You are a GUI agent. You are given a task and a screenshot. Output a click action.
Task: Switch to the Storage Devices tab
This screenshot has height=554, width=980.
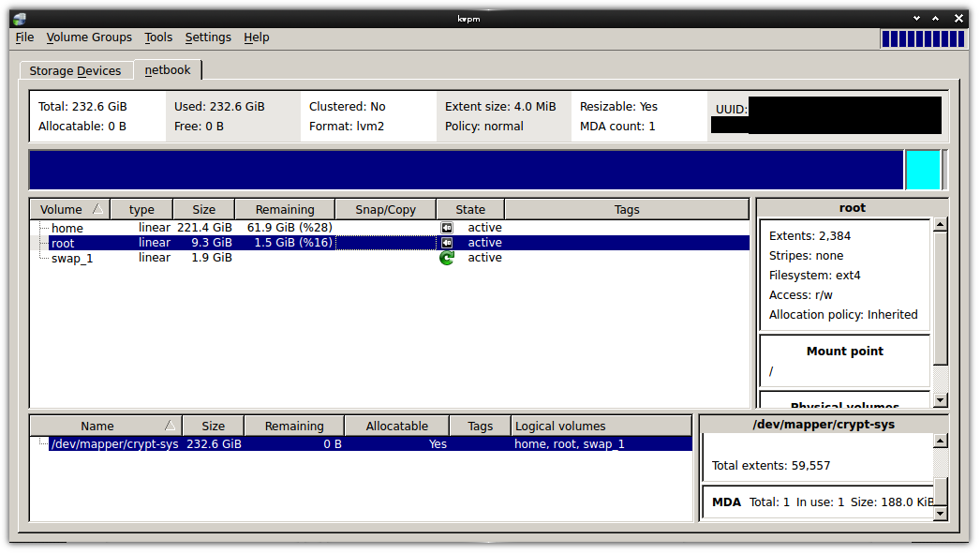[76, 70]
